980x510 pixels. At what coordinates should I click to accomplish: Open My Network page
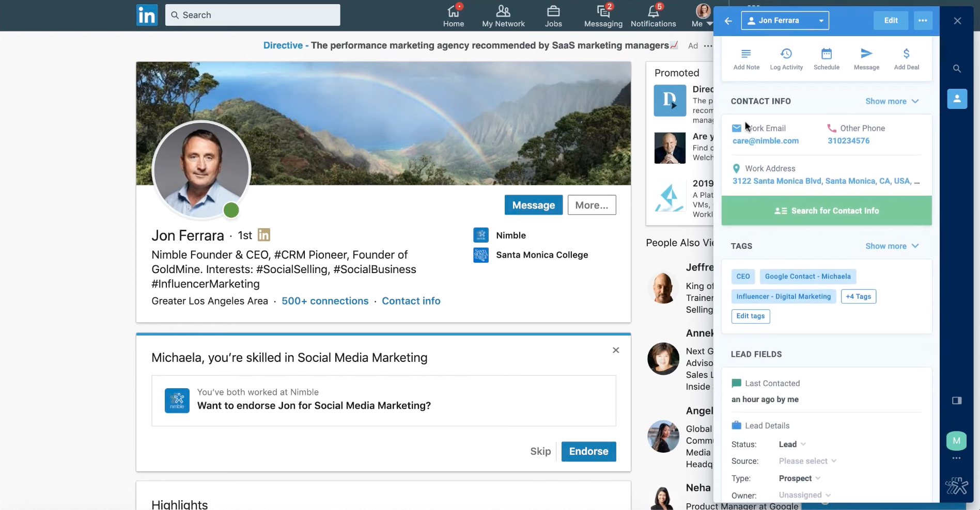[503, 15]
